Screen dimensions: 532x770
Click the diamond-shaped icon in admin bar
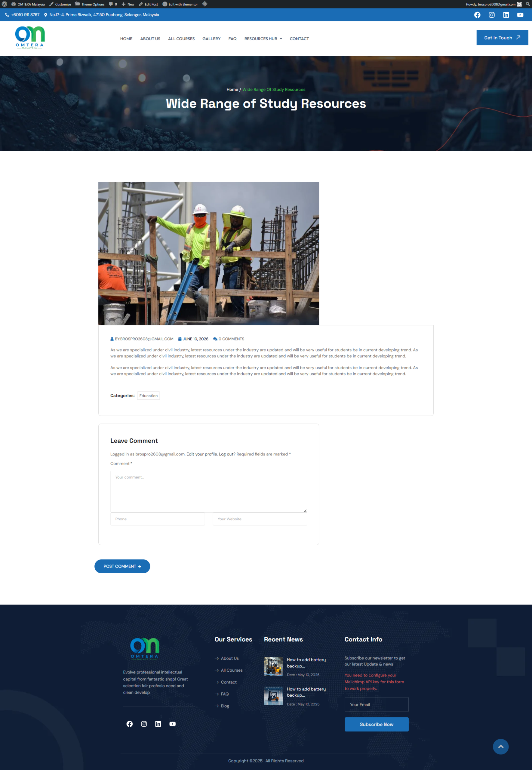pos(205,4)
